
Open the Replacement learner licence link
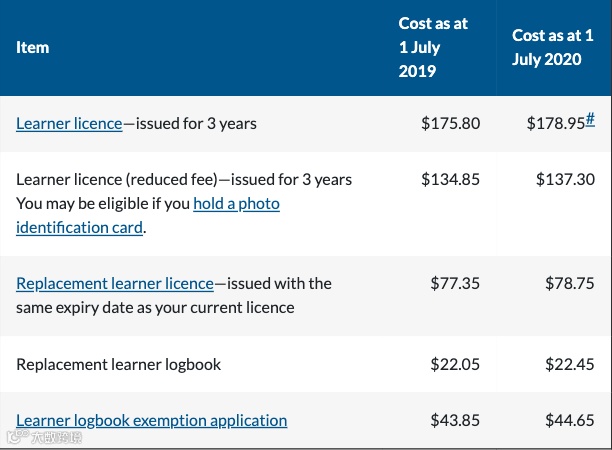(x=115, y=283)
